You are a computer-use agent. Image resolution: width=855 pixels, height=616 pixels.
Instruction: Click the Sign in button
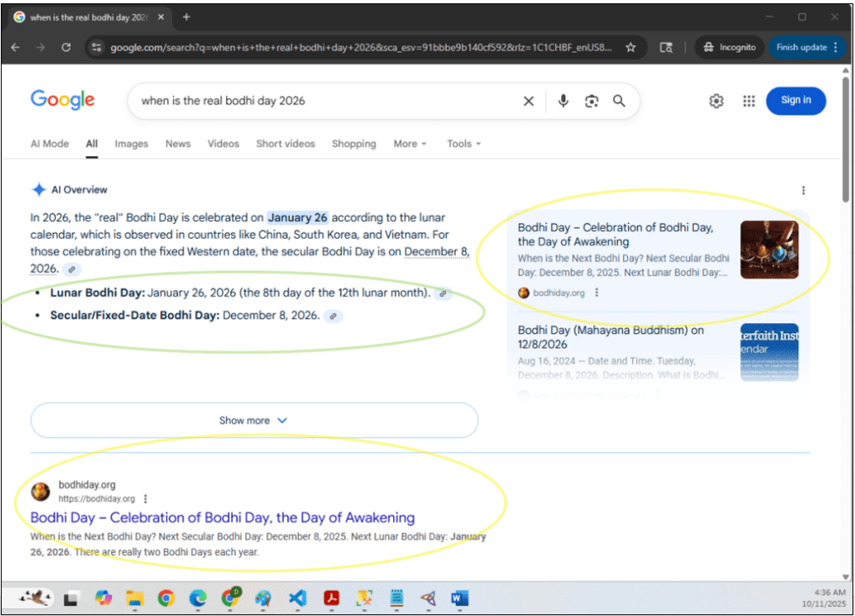click(796, 100)
